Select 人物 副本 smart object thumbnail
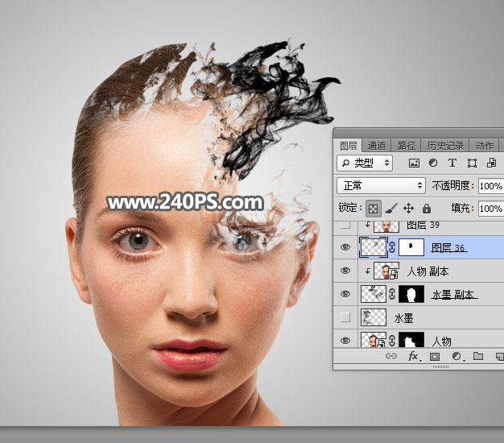The width and height of the screenshot is (504, 443). [x=386, y=271]
